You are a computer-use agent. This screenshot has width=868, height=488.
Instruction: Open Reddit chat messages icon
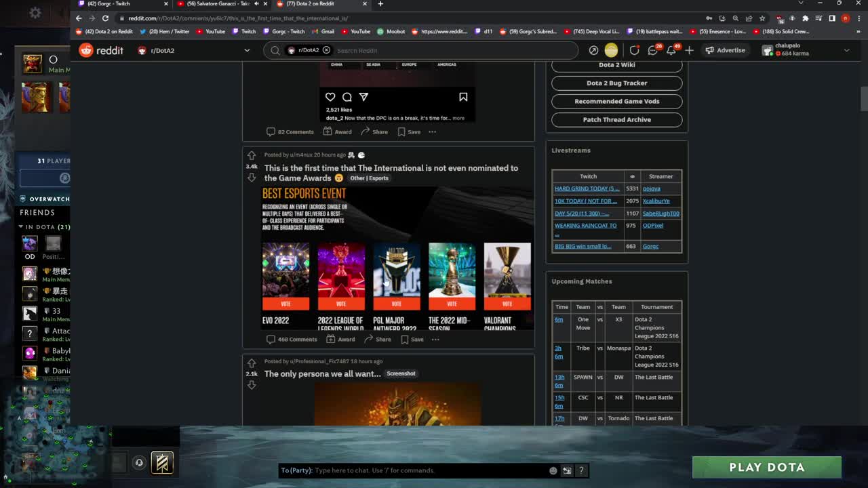(653, 50)
